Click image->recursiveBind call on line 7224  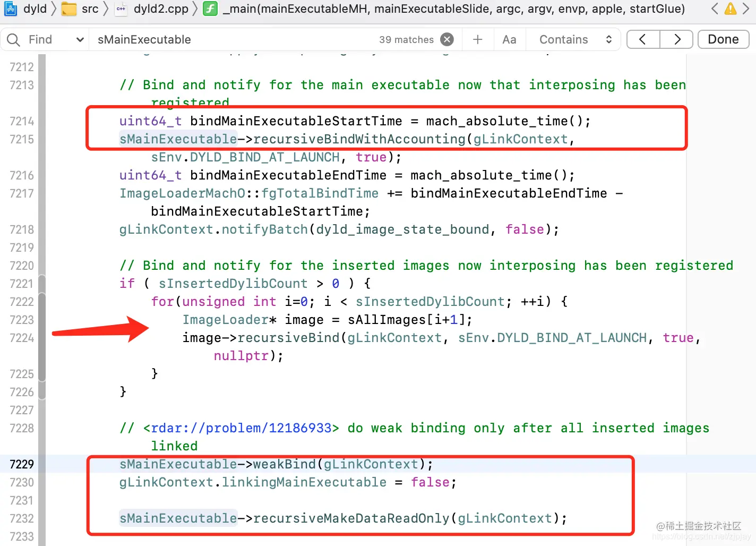click(x=261, y=338)
